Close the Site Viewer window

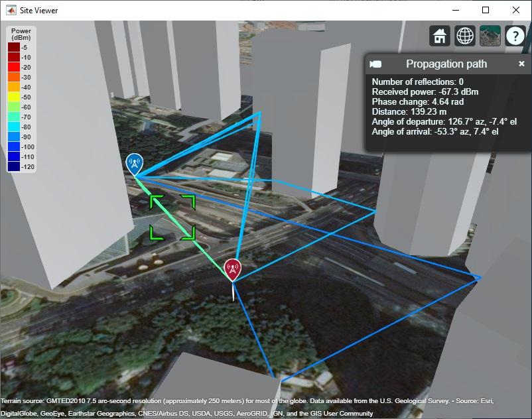tap(515, 10)
